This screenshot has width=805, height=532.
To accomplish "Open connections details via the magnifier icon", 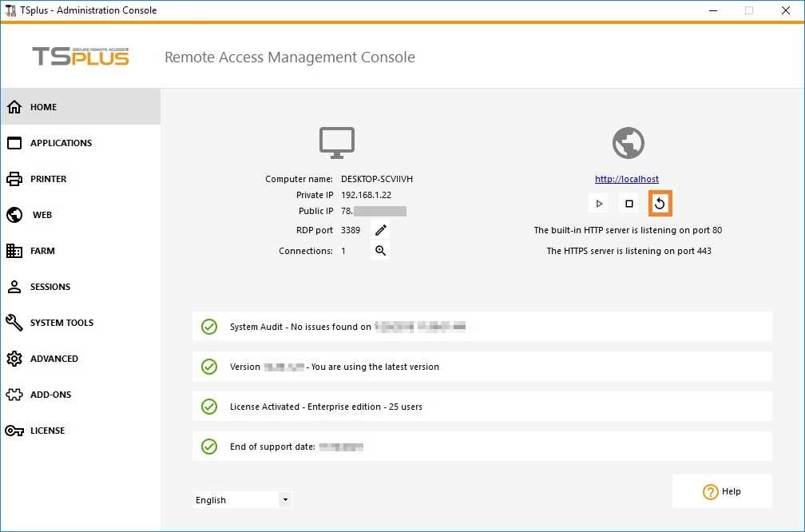I will (x=380, y=250).
